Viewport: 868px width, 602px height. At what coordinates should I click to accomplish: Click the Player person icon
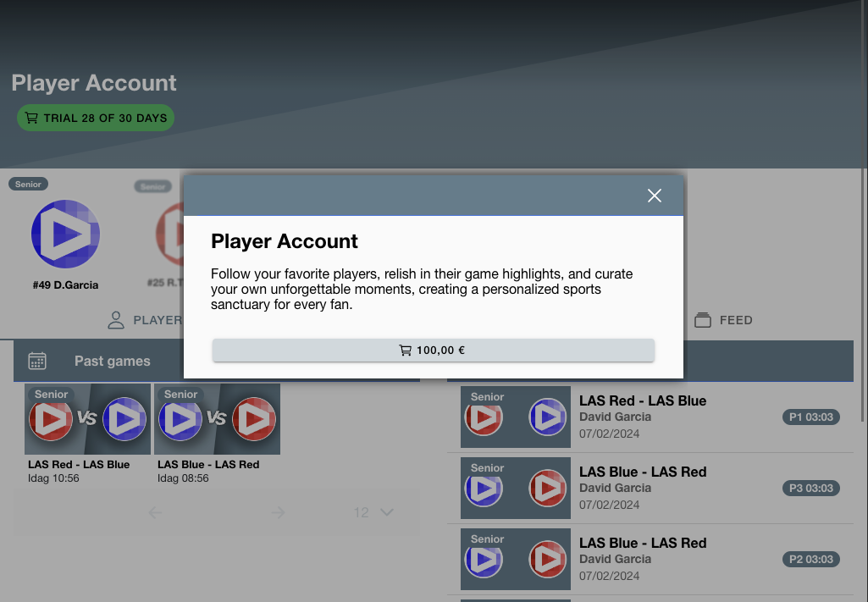(116, 320)
